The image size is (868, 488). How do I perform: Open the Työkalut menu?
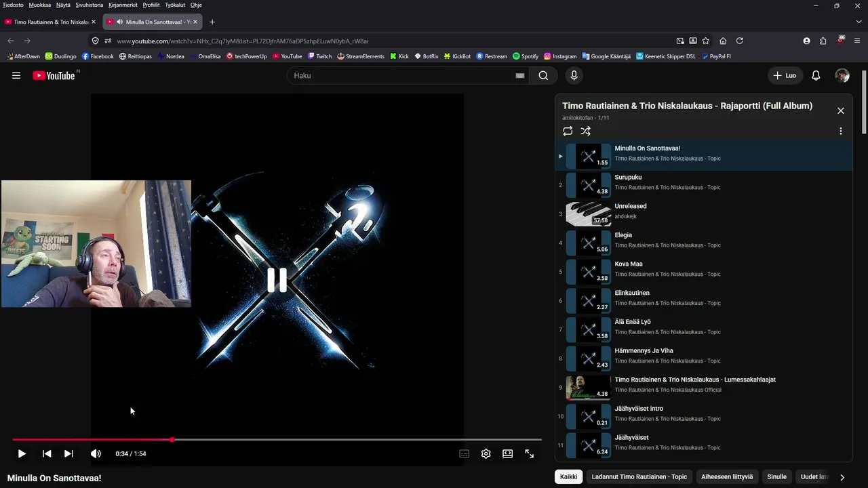(x=175, y=5)
